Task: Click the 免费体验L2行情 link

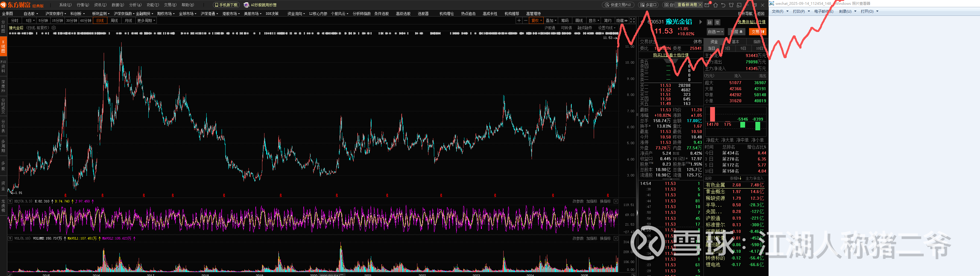Action: tap(751, 22)
